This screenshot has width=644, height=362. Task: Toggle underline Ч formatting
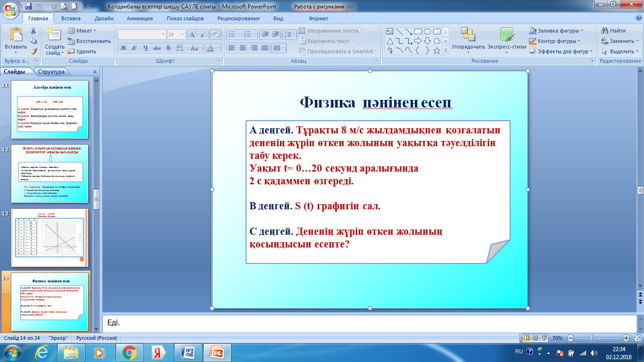pyautogui.click(x=145, y=48)
